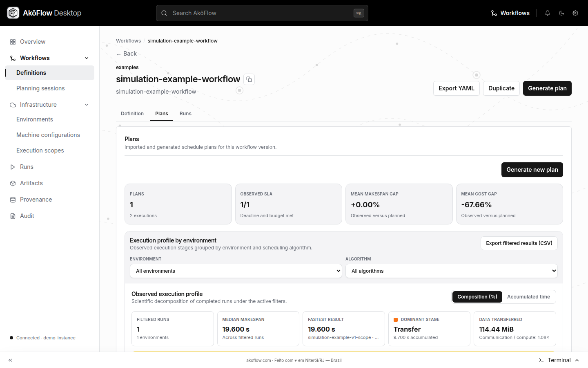588x368 pixels.
Task: Open the Overview sidebar item
Action: (49, 42)
